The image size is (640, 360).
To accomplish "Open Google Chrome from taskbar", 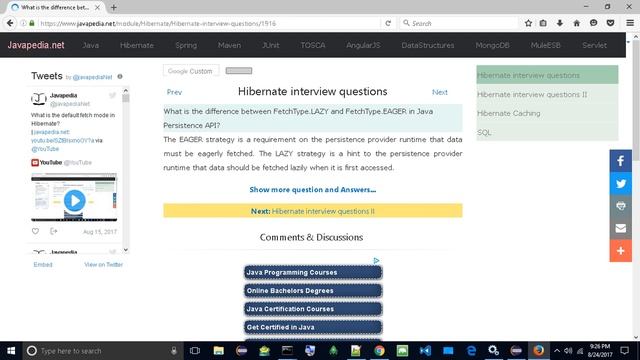I will tap(379, 351).
